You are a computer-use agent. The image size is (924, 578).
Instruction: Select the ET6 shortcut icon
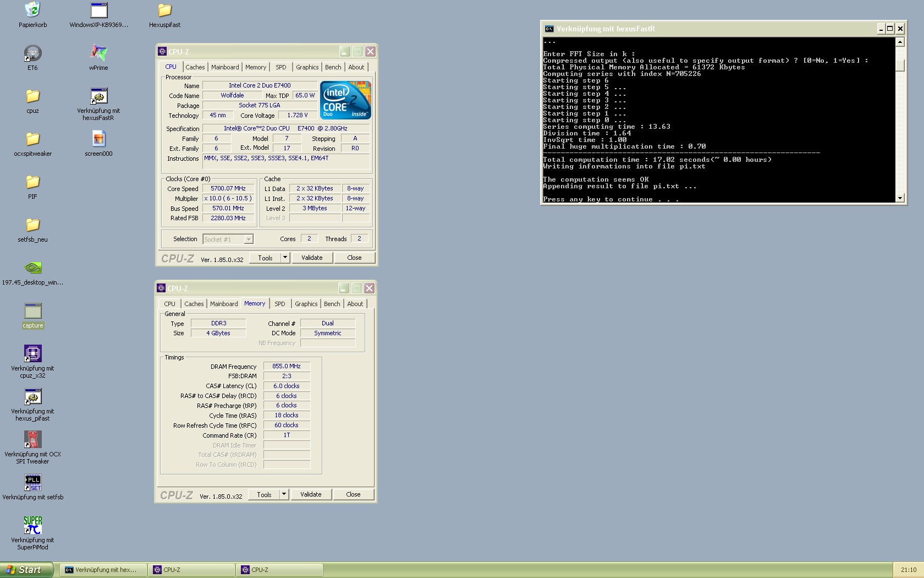point(32,53)
